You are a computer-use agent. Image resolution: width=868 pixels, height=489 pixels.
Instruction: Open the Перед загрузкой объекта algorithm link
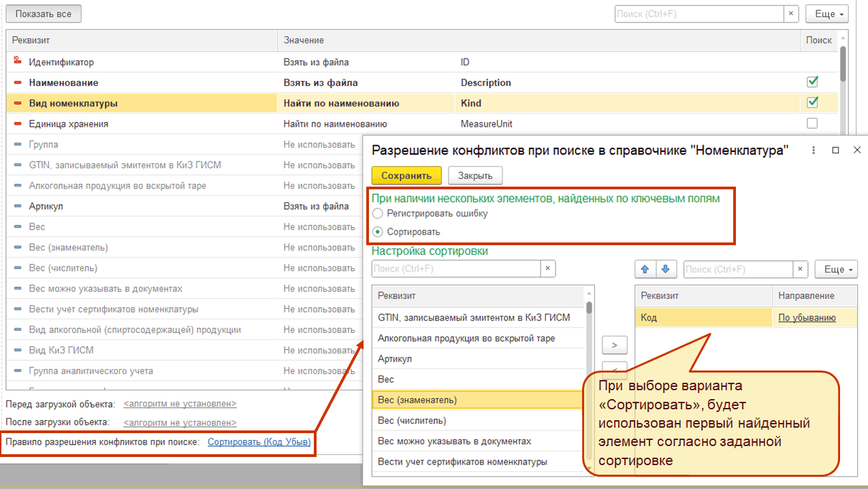(180, 404)
